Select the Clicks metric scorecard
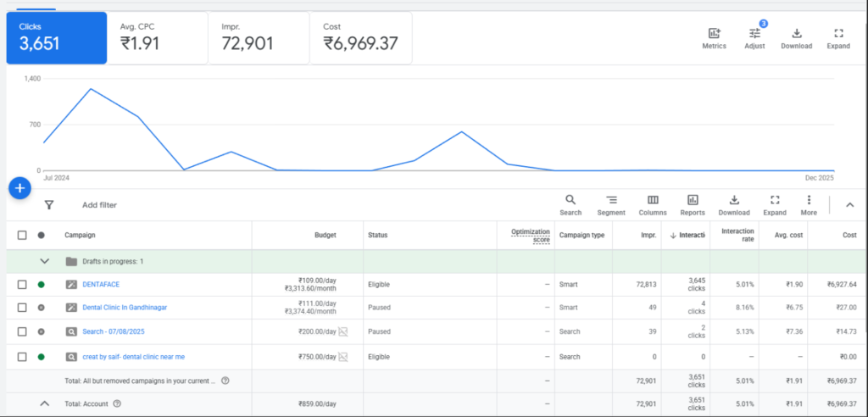Image resolution: width=868 pixels, height=417 pixels. tap(57, 37)
